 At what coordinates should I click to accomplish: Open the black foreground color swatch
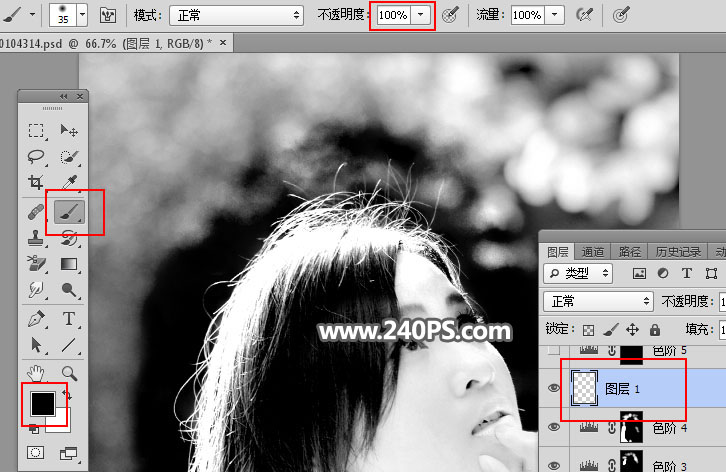43,403
